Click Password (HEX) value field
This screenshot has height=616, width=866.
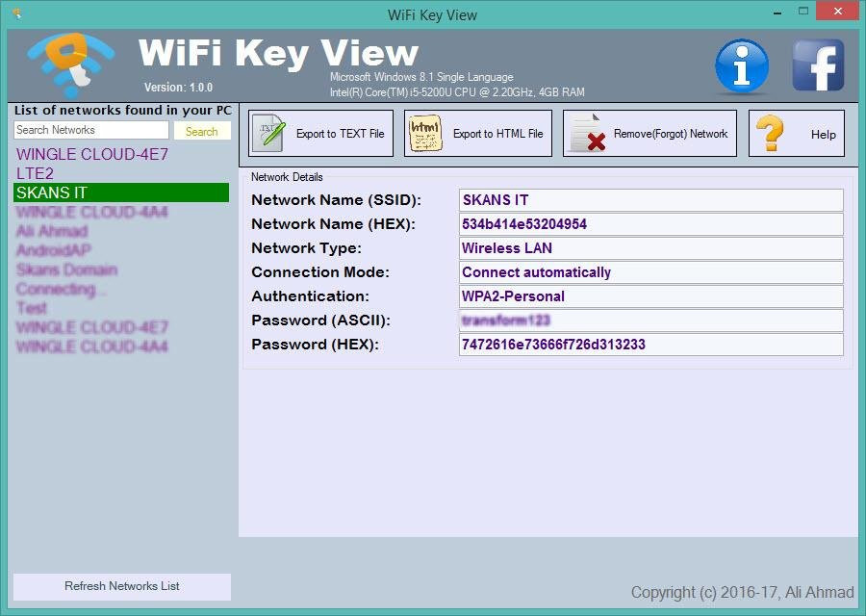(651, 345)
